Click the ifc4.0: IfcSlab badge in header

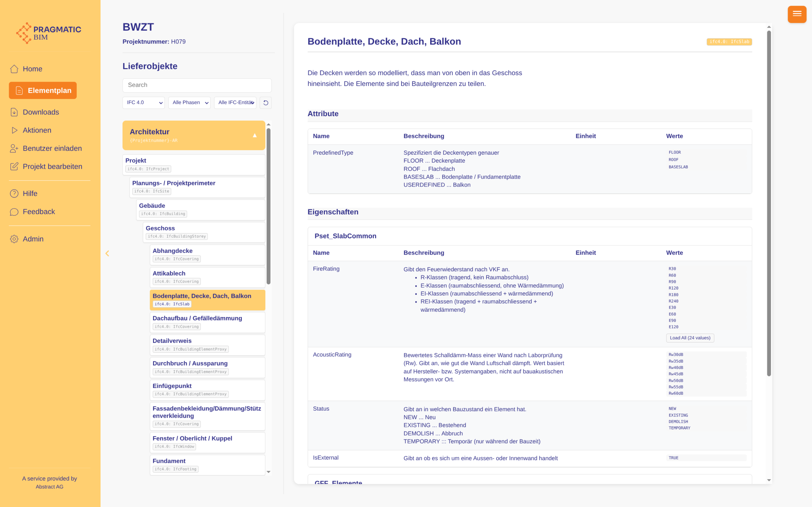729,42
